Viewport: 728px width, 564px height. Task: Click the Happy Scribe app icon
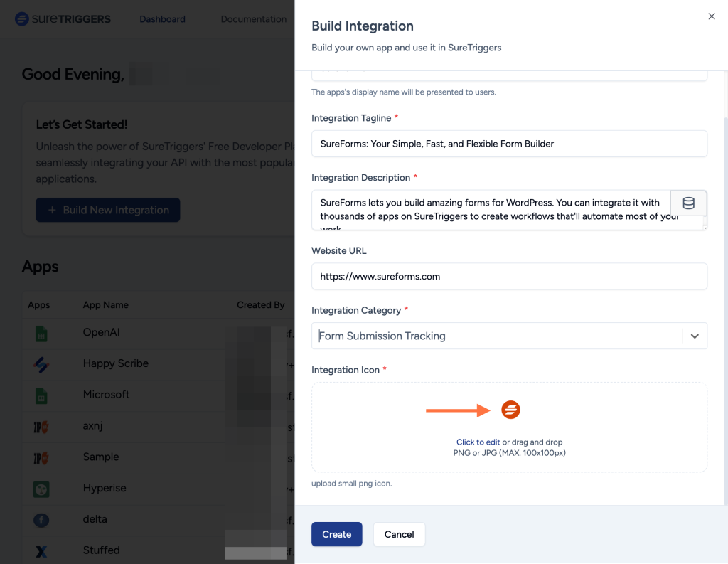coord(41,363)
